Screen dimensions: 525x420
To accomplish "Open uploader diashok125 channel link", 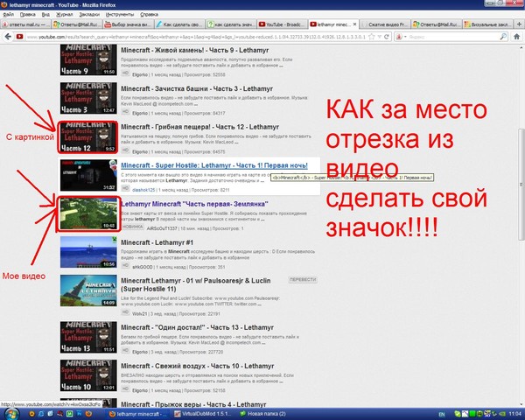I will click(x=143, y=190).
